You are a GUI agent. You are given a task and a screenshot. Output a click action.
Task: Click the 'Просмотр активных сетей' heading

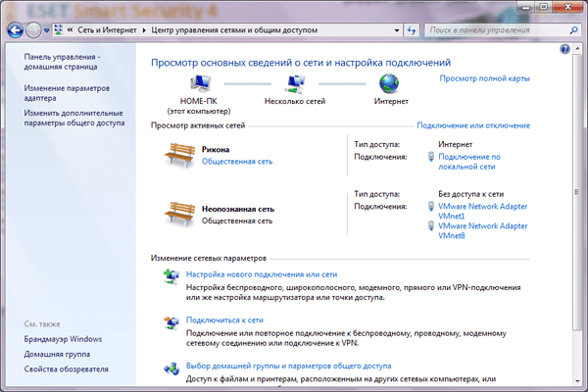pos(198,125)
